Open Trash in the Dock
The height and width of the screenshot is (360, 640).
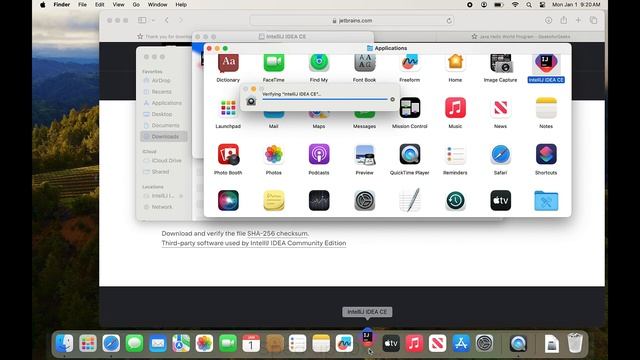(x=575, y=343)
